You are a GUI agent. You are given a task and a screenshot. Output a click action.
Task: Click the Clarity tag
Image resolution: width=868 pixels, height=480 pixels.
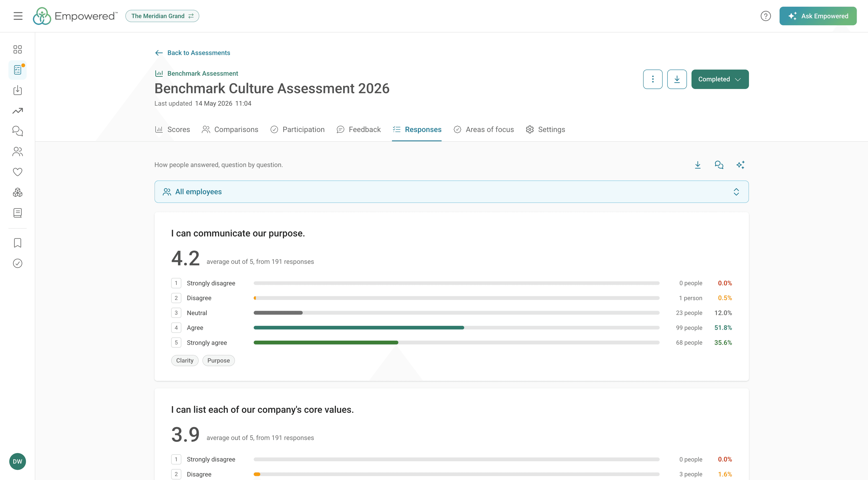coord(185,361)
